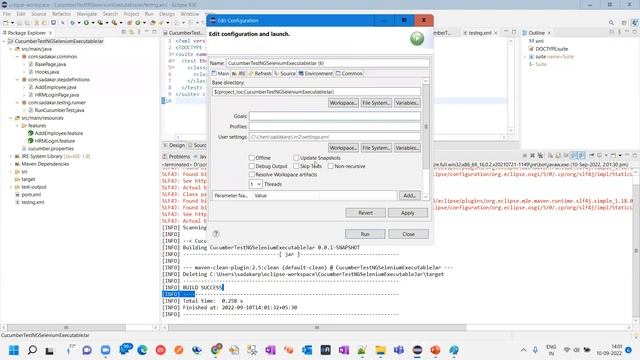
Task: Click the External Tools toolbar icon
Action: 115,23
